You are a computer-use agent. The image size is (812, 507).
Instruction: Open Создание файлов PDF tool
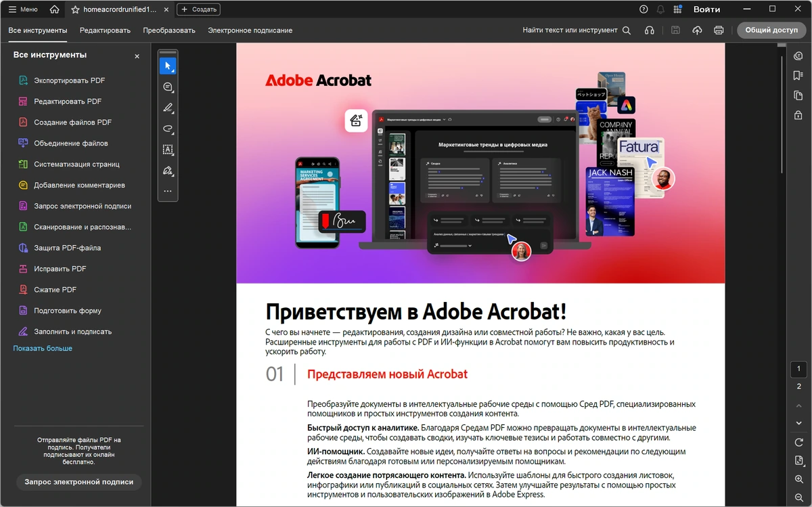point(74,123)
